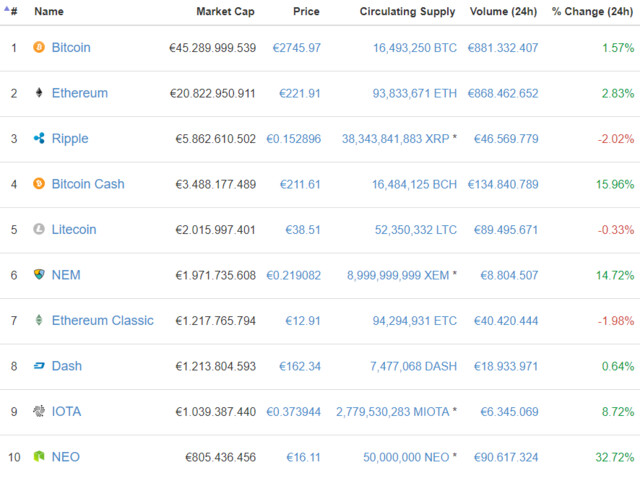The height and width of the screenshot is (478, 640).
Task: Click supply 16,484,125 BCH
Action: (414, 185)
